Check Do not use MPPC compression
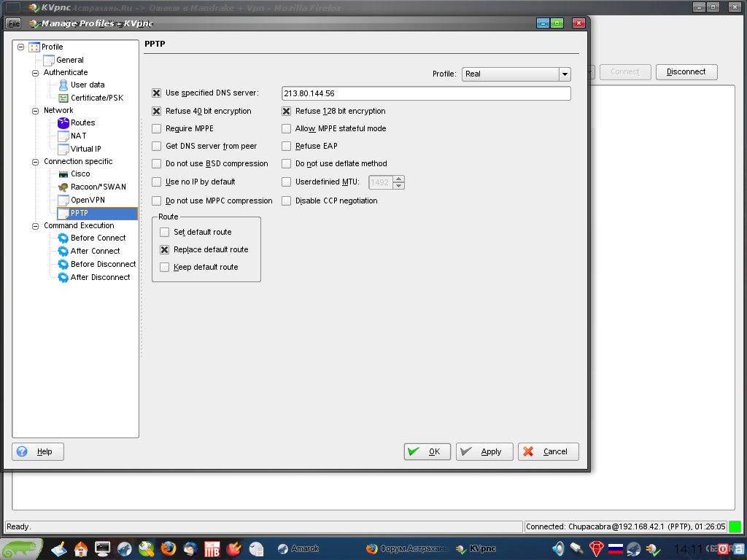Screen dimensions: 747x560 click(156, 201)
